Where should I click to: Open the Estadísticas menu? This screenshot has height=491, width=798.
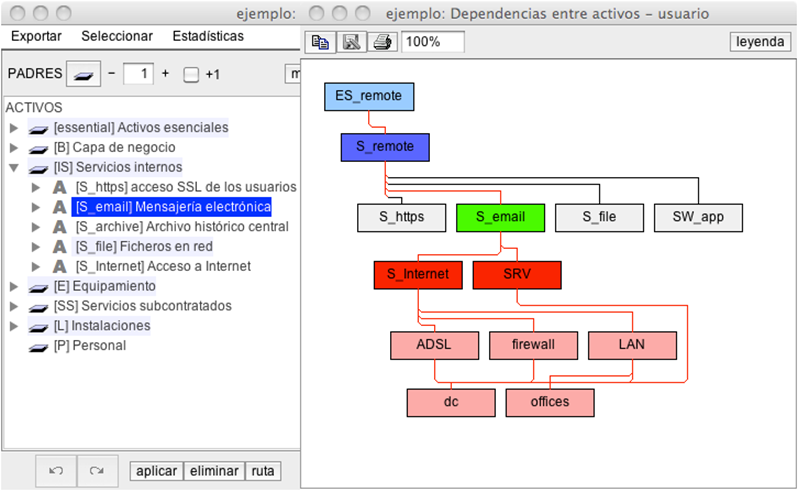click(x=208, y=36)
